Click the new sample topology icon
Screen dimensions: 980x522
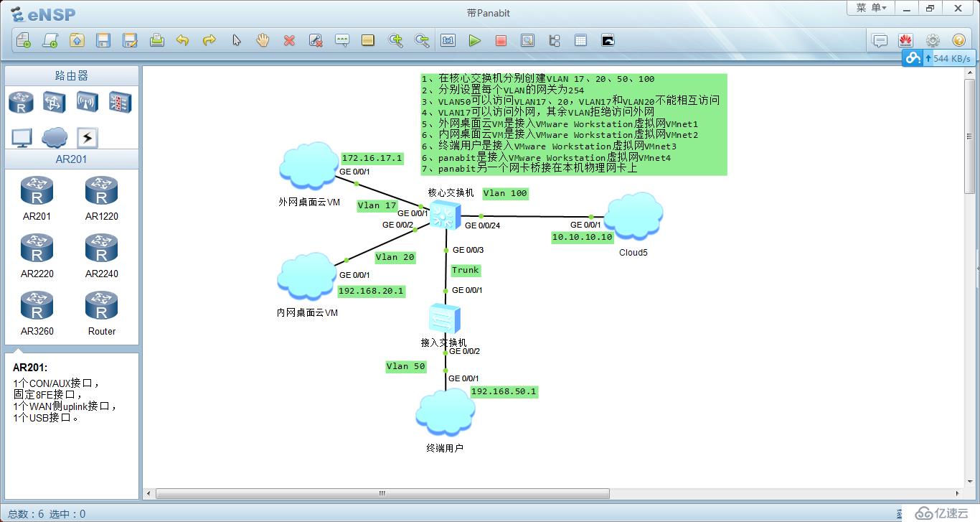pos(50,40)
